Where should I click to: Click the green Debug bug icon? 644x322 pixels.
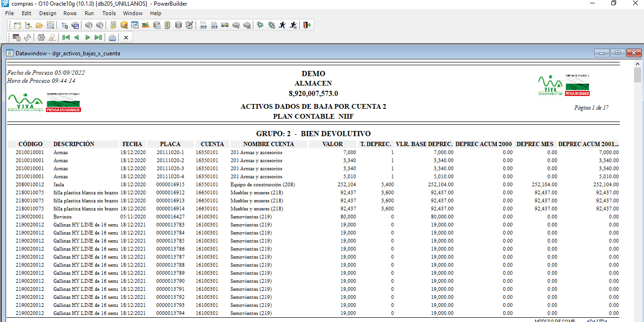coord(260,25)
